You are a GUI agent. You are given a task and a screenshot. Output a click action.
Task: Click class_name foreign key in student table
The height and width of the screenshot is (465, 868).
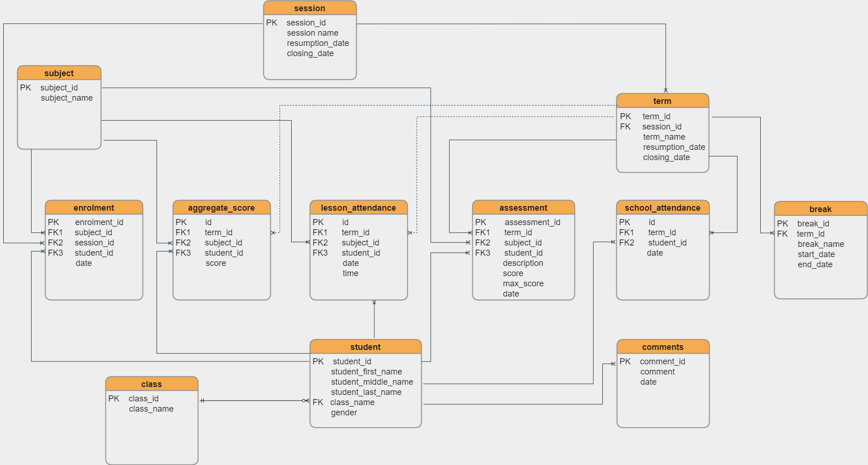pyautogui.click(x=352, y=402)
